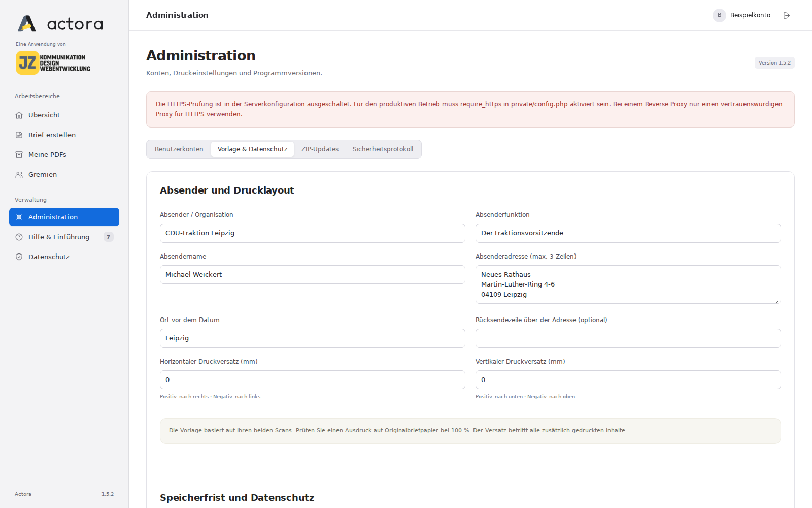
Task: Open Hilfe & Einführung page
Action: 64,237
